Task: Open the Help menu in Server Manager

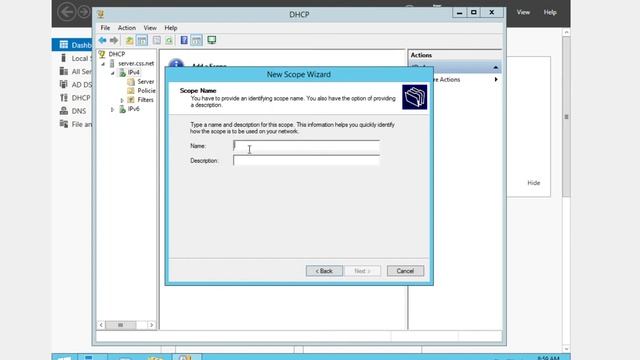Action: coord(550,12)
